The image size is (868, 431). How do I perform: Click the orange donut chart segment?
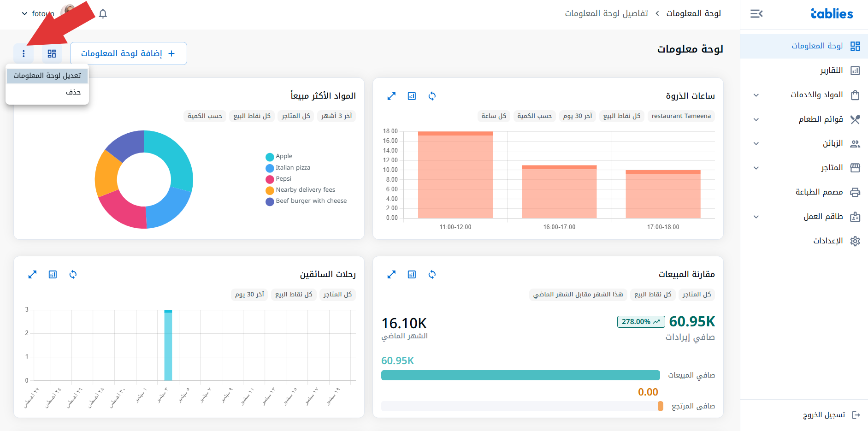(107, 174)
